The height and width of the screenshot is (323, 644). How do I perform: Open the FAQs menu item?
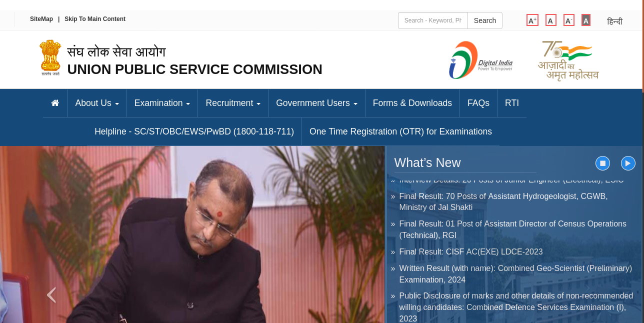(478, 103)
